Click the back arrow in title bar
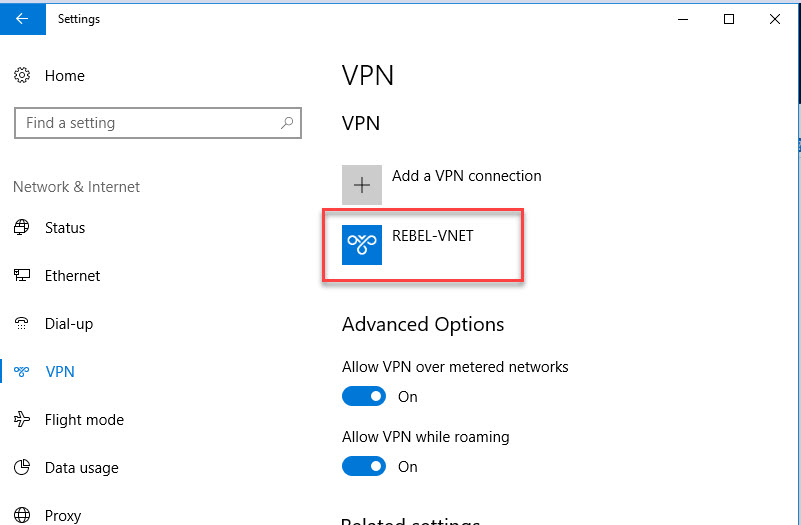 click(x=22, y=19)
